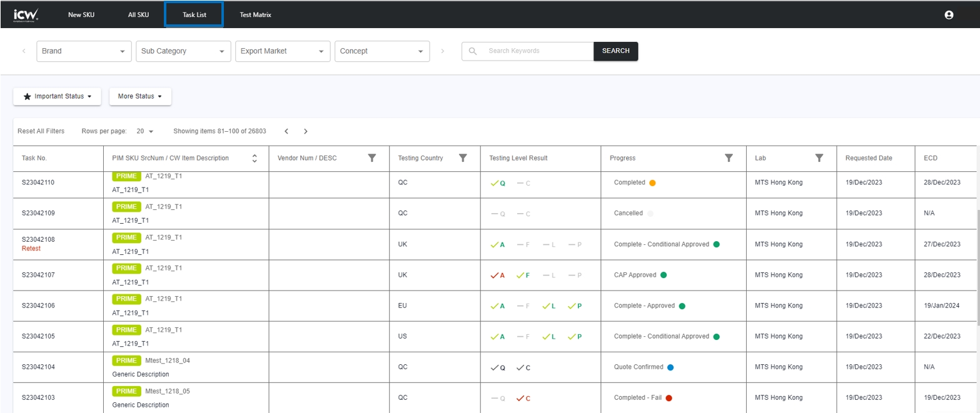The height and width of the screenshot is (413, 980).
Task: Click the Vendor Num filter funnel icon
Action: tap(371, 158)
